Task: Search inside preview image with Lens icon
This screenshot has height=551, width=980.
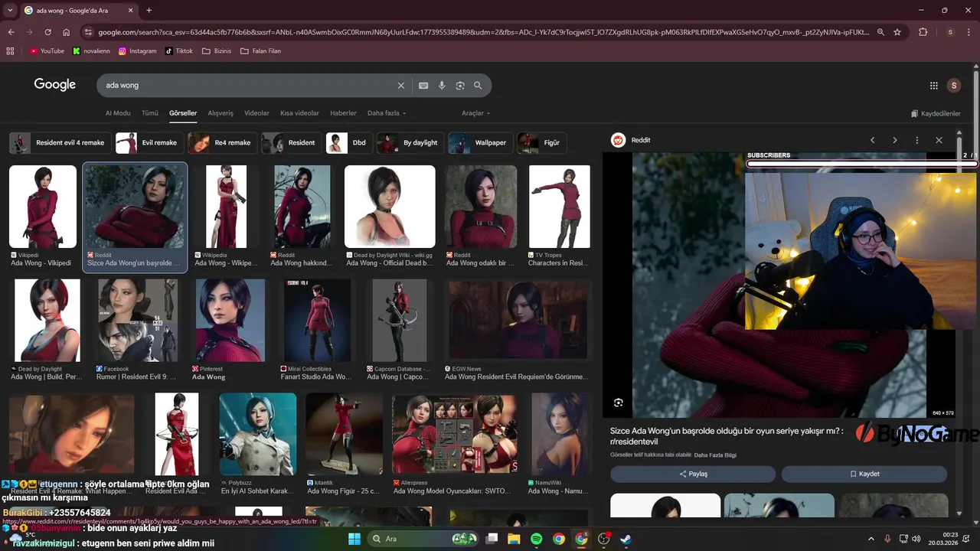Action: pyautogui.click(x=619, y=403)
